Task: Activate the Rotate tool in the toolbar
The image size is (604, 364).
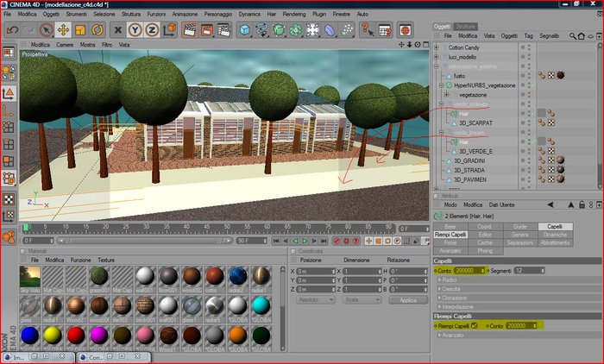Action: (x=97, y=30)
